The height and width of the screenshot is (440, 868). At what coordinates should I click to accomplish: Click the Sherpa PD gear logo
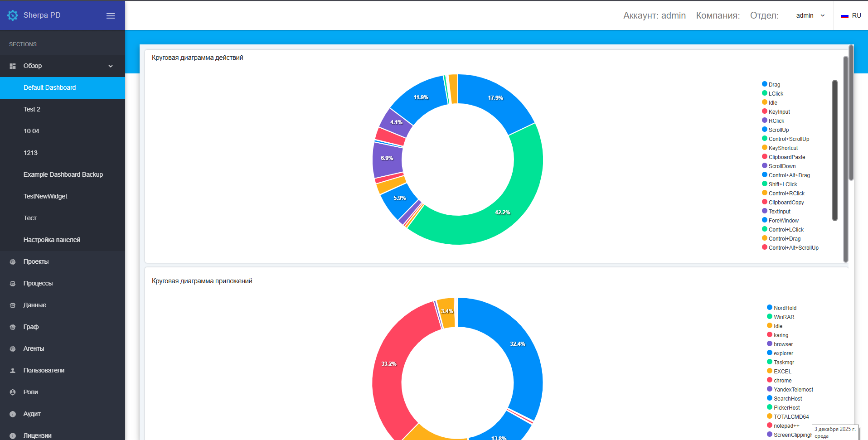[13, 15]
